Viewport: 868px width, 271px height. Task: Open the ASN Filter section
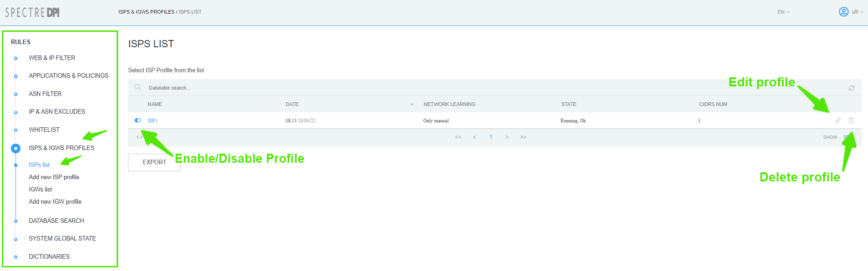pyautogui.click(x=45, y=94)
